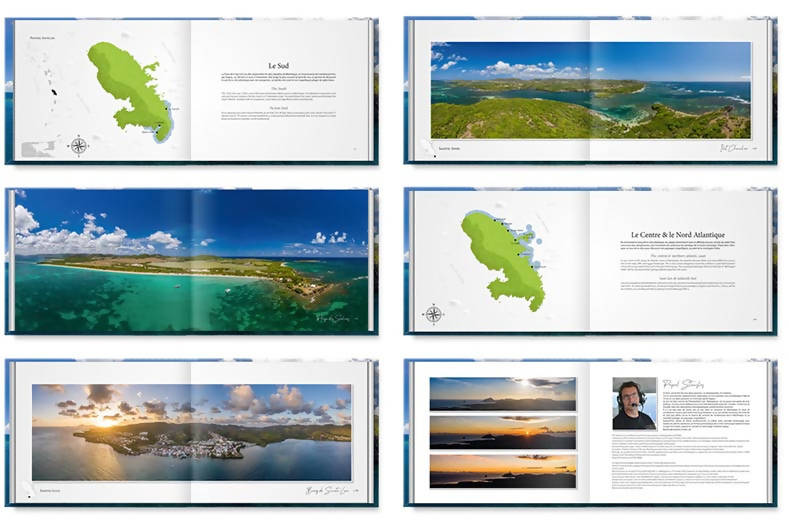Select the middle sunset strip photo
This screenshot has height=524, width=789.
502,432
